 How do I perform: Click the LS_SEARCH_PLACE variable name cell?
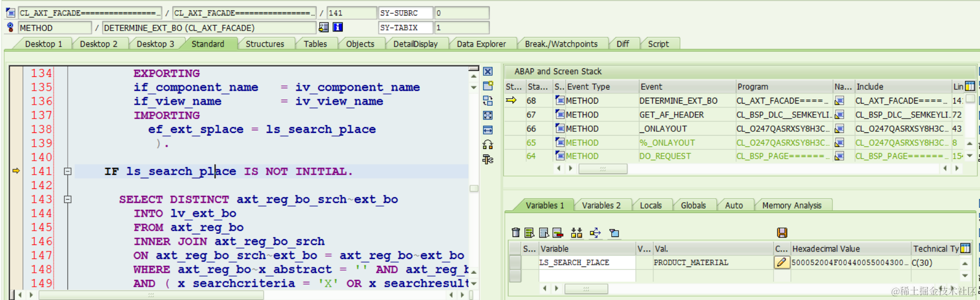coord(587,262)
